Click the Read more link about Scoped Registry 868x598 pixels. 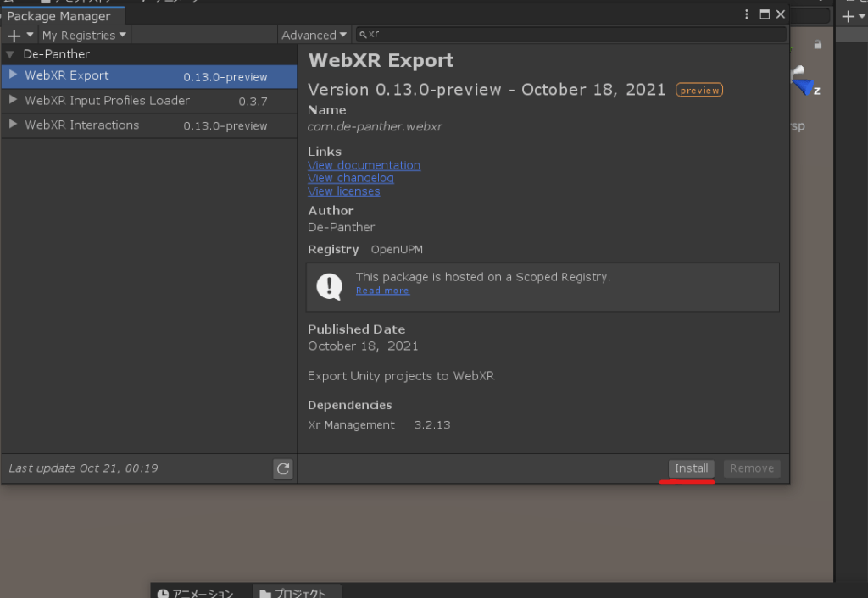(381, 290)
